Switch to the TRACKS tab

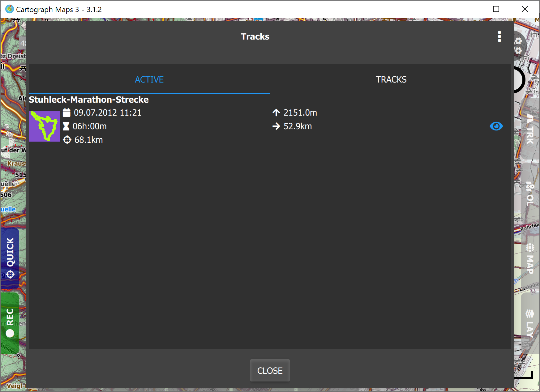(x=391, y=79)
